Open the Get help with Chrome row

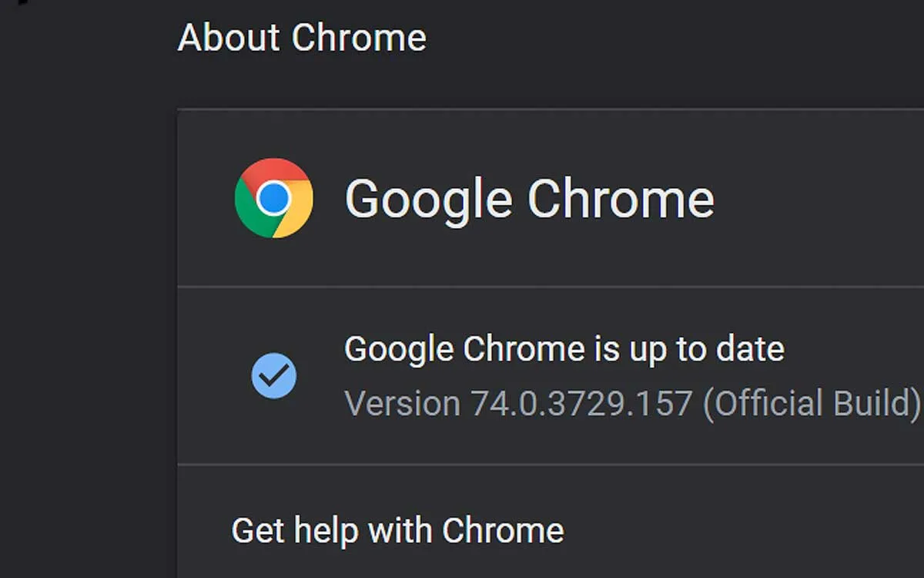click(551, 530)
